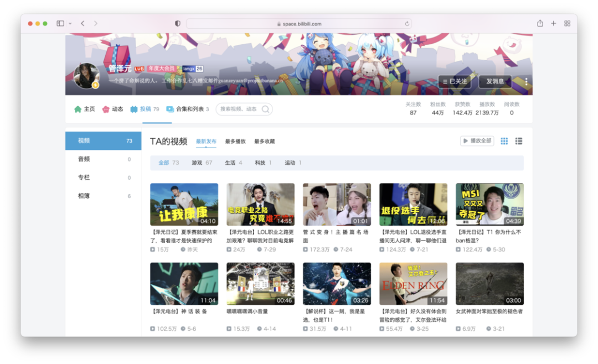Open the 电竞职业之路 video thumbnail
The width and height of the screenshot is (598, 364).
260,205
